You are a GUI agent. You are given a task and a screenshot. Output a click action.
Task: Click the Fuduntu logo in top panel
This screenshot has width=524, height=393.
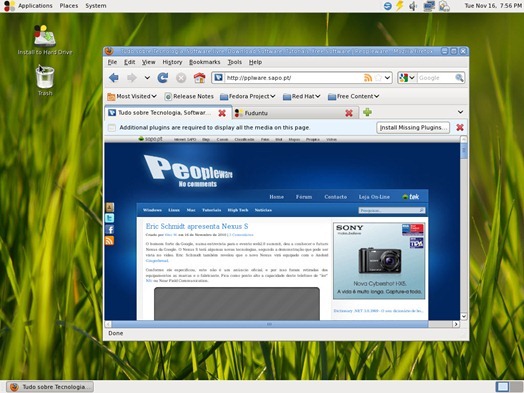9,6
